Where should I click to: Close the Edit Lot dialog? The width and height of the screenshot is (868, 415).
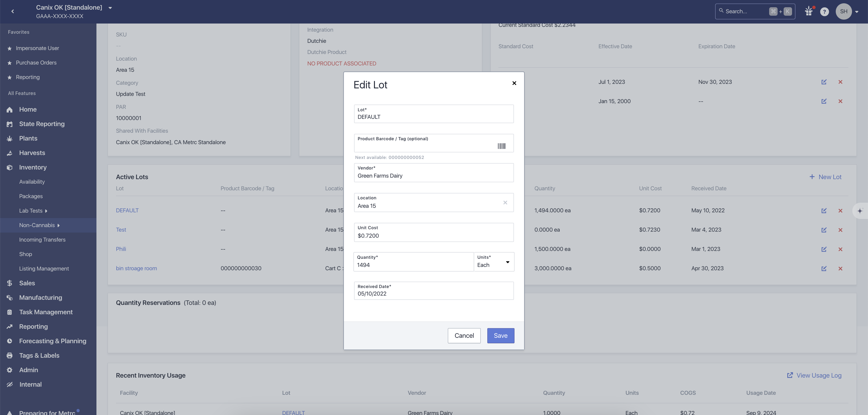tap(514, 83)
